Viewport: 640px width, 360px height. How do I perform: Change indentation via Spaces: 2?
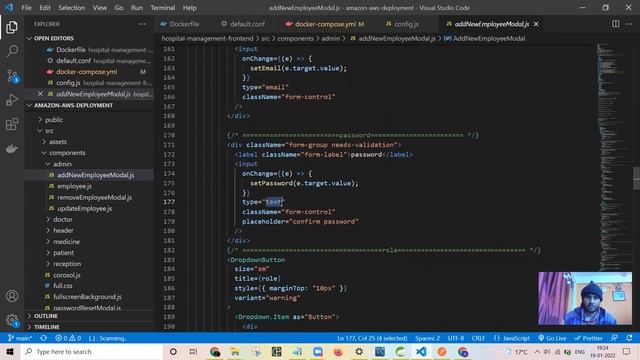click(x=427, y=338)
